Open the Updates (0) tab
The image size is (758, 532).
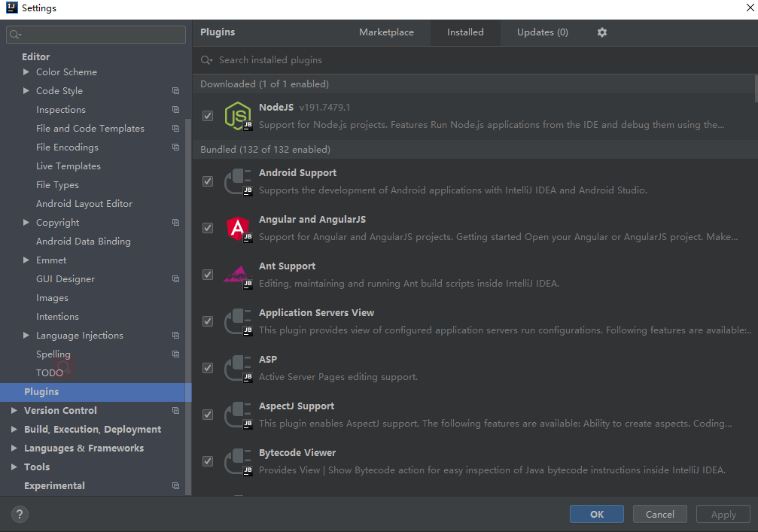pyautogui.click(x=543, y=32)
